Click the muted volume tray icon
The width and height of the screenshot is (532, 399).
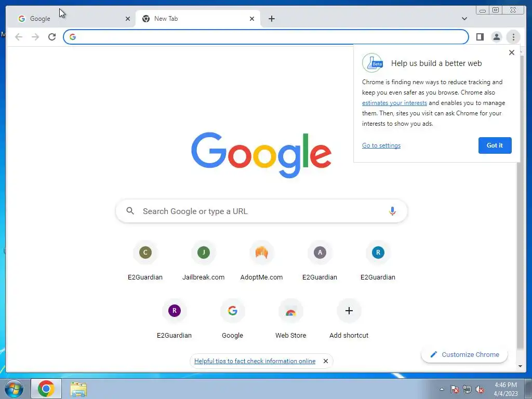click(480, 389)
